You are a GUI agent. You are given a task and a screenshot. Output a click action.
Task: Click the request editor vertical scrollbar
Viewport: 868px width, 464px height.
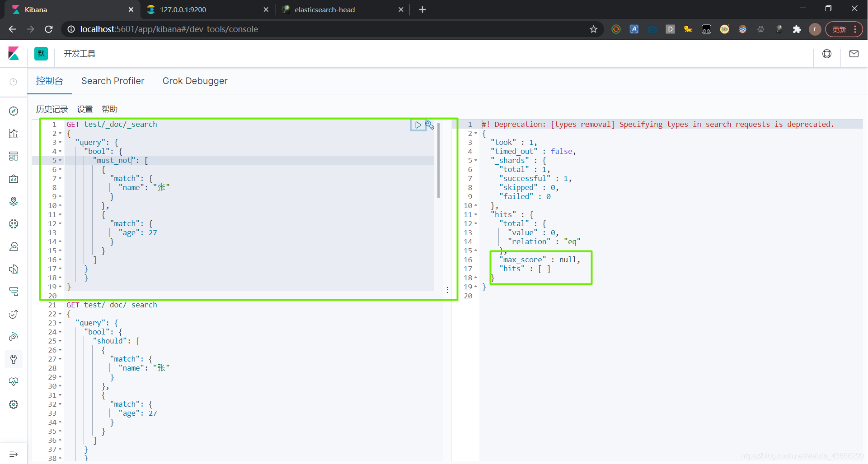click(438, 160)
